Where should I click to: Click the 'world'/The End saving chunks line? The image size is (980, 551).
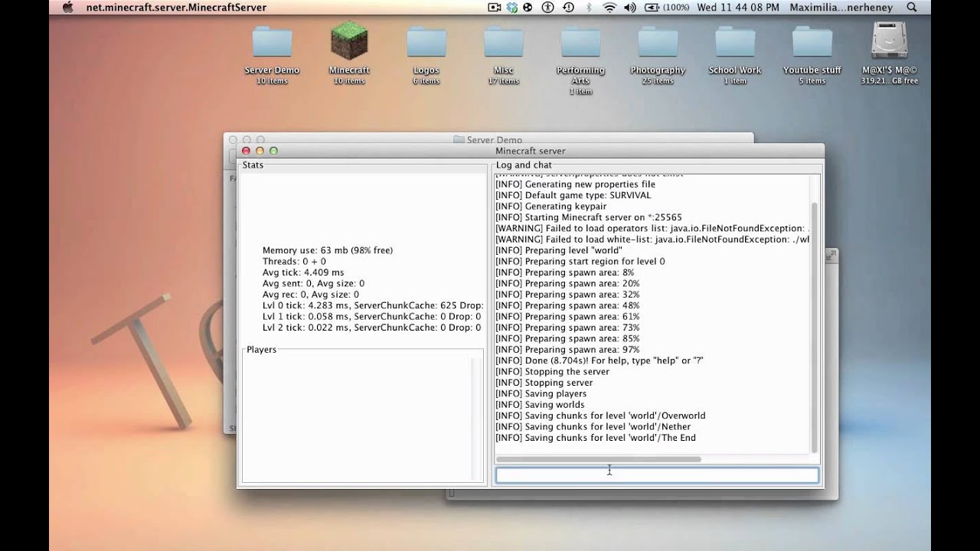[596, 438]
